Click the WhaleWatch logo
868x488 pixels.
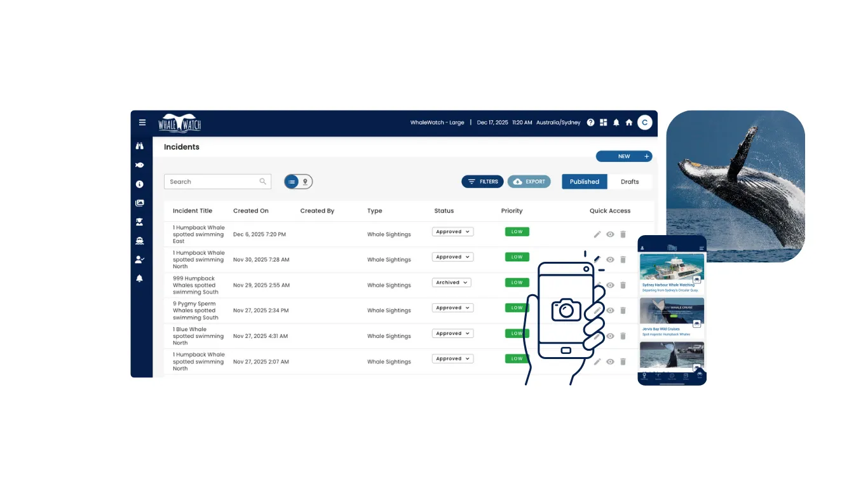180,123
